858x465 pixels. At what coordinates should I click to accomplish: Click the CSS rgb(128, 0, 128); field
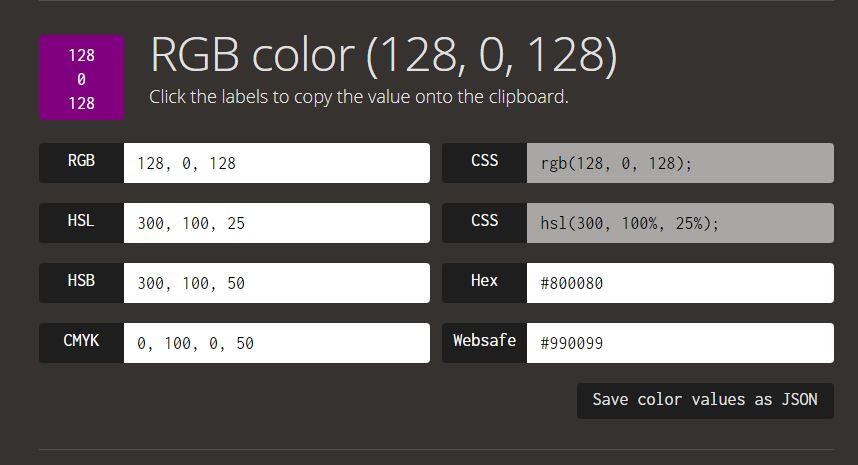coord(680,163)
